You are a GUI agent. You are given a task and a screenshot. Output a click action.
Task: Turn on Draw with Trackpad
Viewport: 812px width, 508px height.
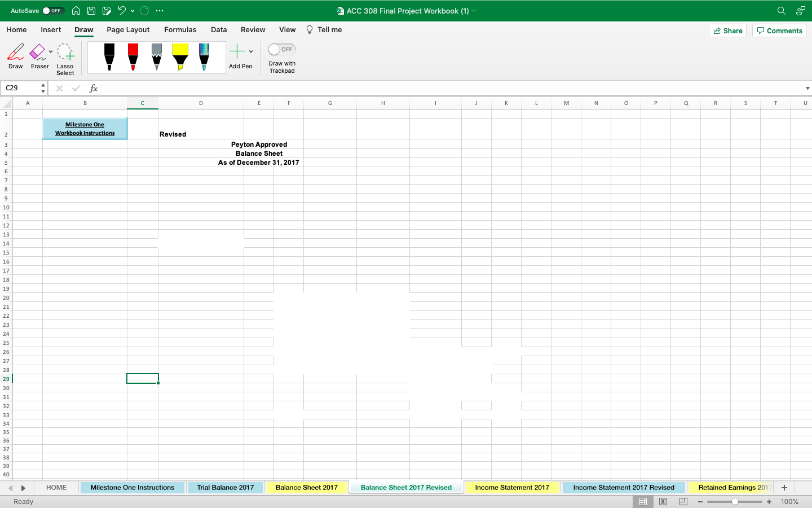tap(281, 50)
